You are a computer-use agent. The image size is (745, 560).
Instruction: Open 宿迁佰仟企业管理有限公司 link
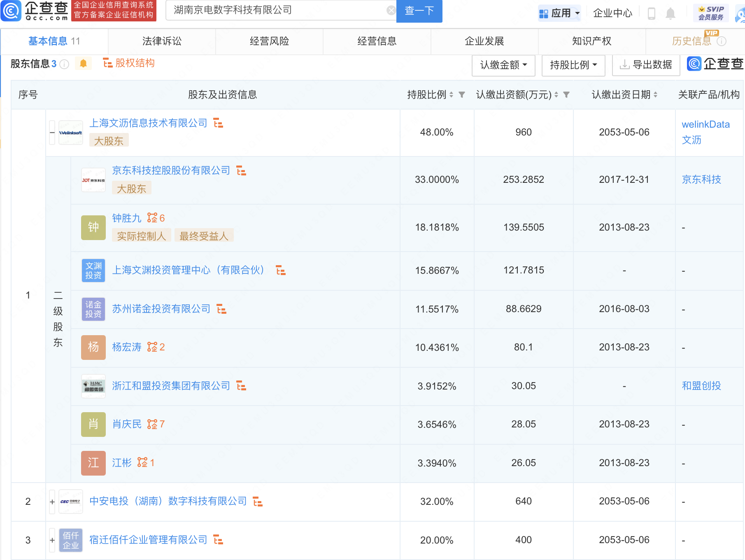(148, 540)
